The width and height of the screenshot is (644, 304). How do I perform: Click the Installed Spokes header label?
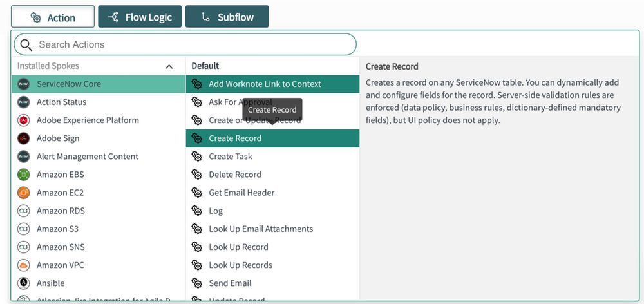pos(48,66)
